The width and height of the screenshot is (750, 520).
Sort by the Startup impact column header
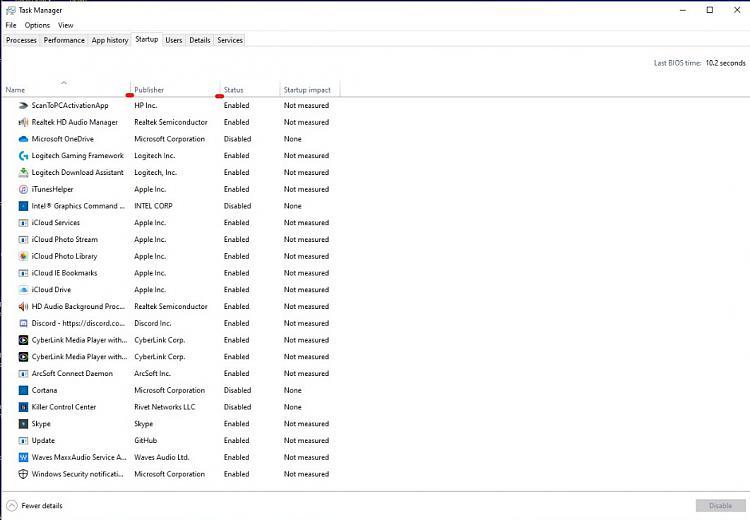(x=309, y=89)
